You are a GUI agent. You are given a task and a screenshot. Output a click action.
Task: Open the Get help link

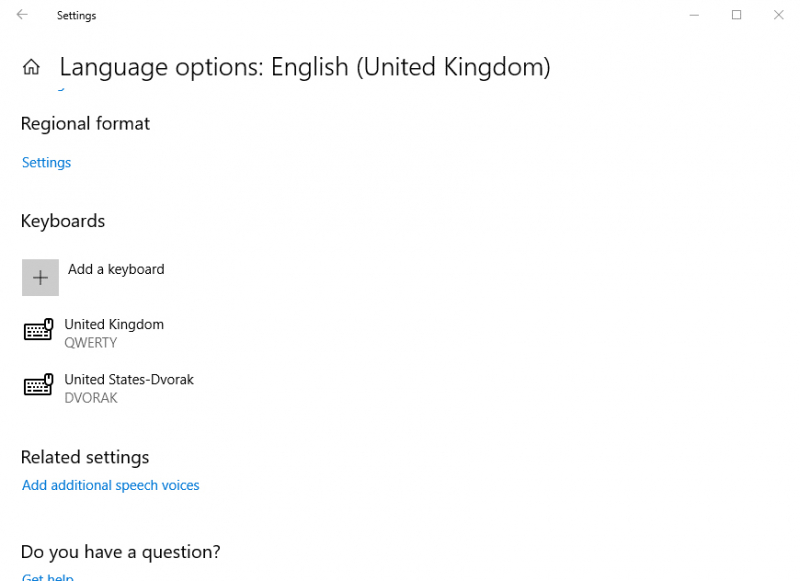48,577
